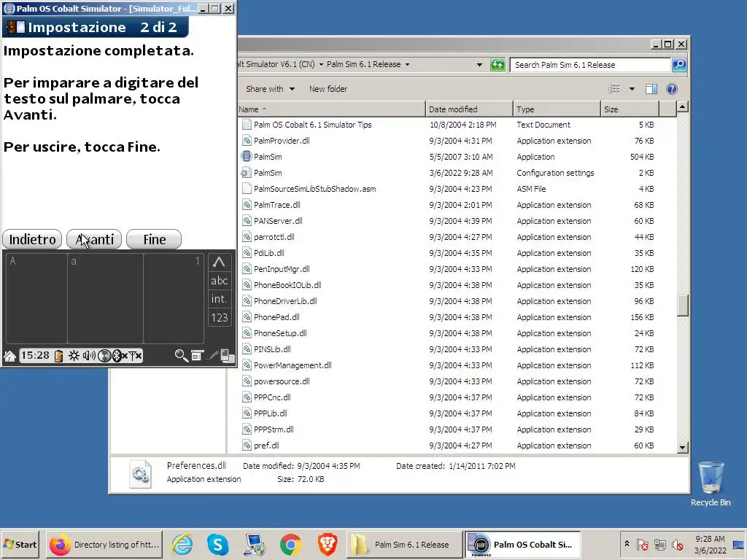Screen dimensions: 747x560
Task: Open Explorer help question mark icon
Action: click(672, 89)
